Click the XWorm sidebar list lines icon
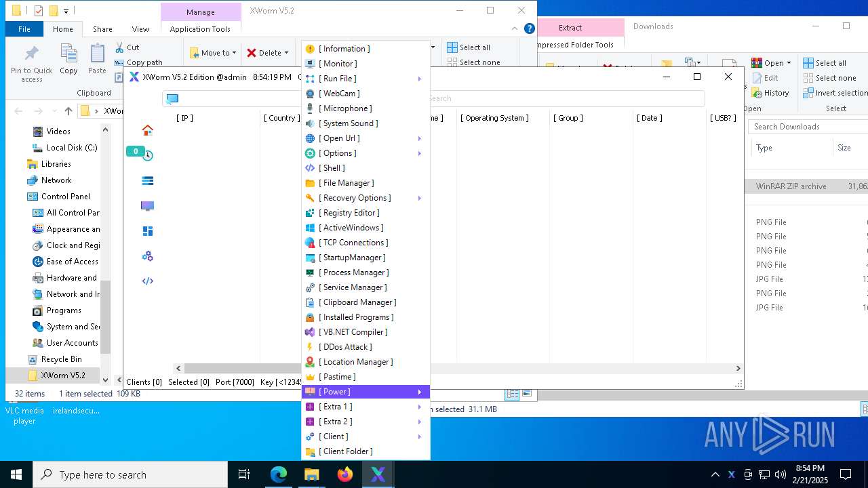 tap(147, 180)
